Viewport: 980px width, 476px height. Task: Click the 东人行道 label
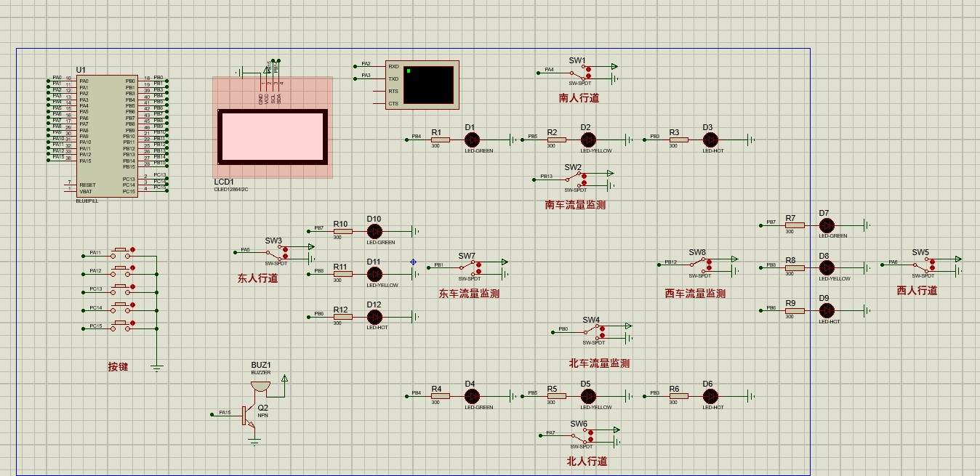(257, 278)
